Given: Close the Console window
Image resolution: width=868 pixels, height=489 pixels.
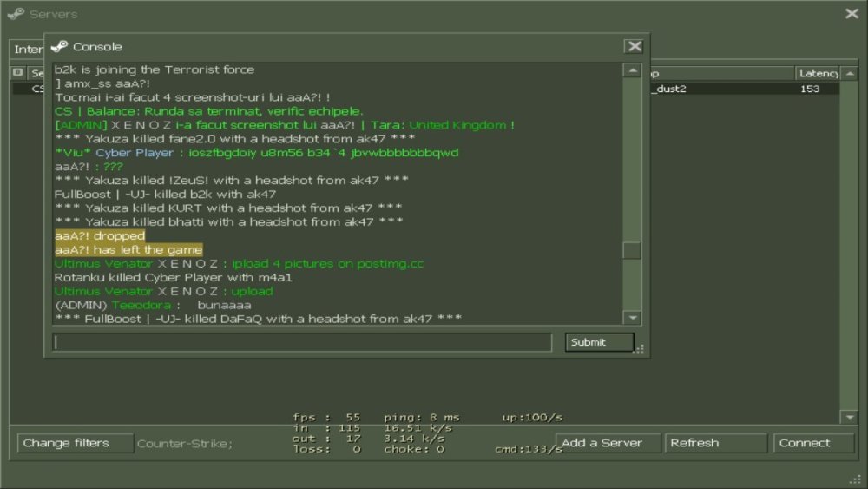Looking at the screenshot, I should click(x=635, y=47).
